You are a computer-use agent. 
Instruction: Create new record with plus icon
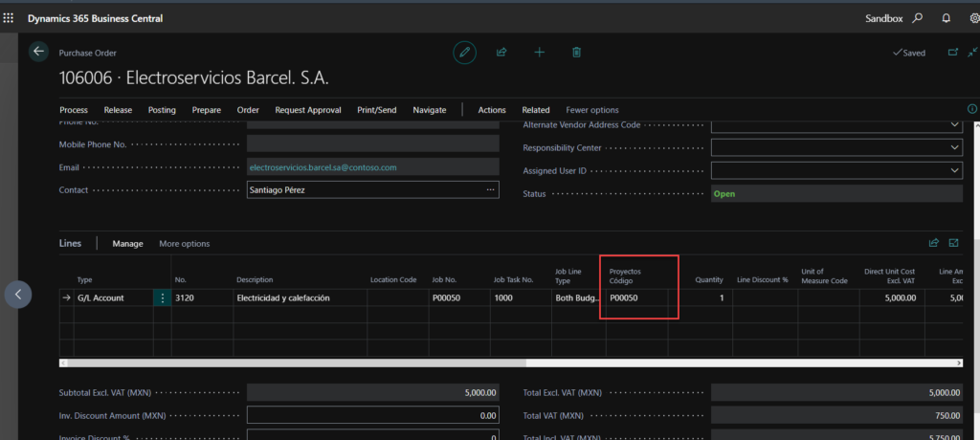click(x=540, y=53)
